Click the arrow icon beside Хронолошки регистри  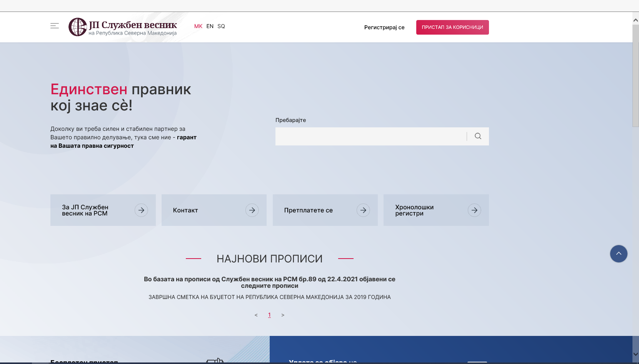click(x=474, y=210)
